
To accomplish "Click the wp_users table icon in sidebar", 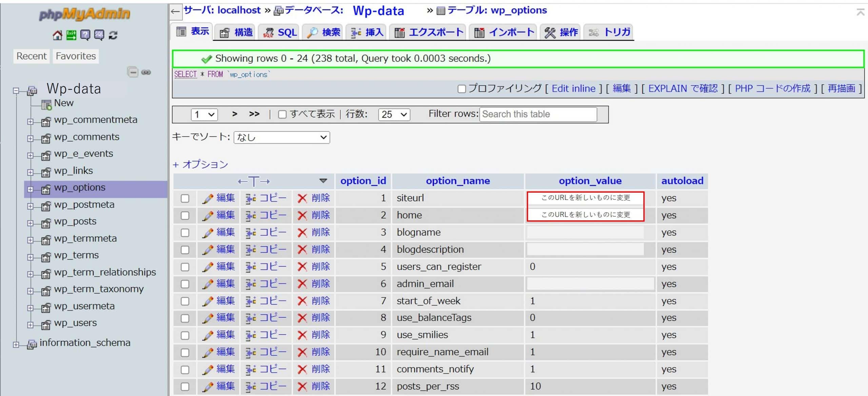I will pos(46,324).
